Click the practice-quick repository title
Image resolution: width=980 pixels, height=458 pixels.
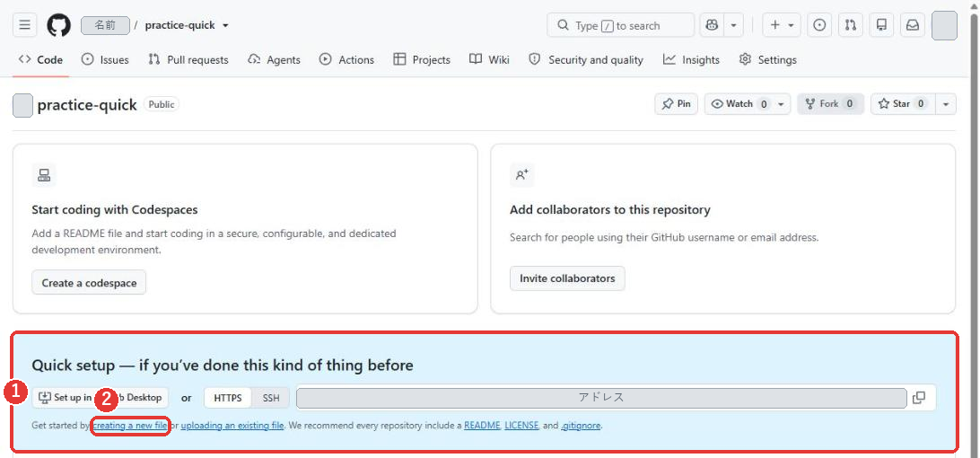pos(87,104)
